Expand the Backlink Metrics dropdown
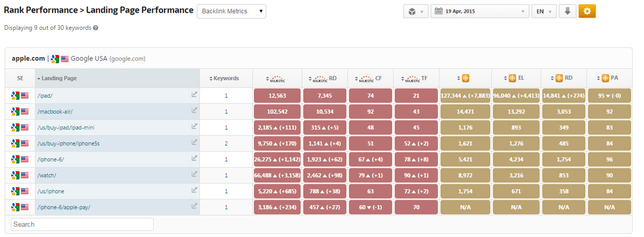The image size is (644, 237). pos(231,11)
